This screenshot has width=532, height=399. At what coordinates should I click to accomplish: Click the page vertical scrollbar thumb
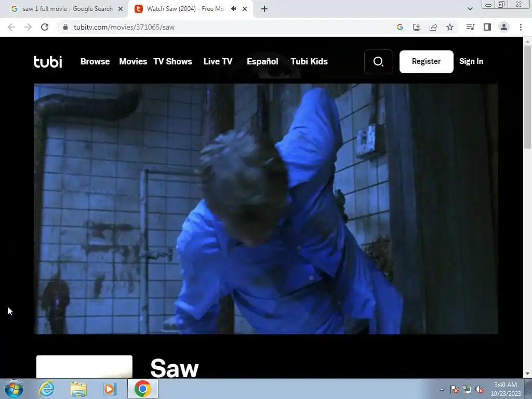(527, 97)
